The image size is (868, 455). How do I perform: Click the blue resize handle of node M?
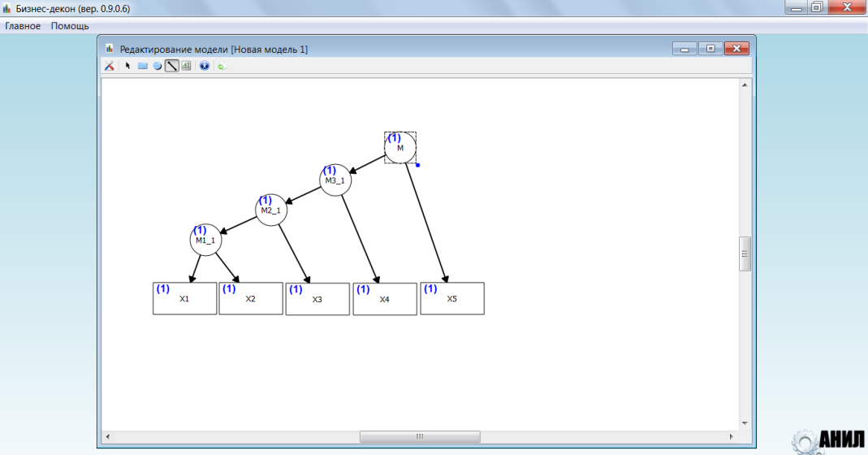[418, 165]
